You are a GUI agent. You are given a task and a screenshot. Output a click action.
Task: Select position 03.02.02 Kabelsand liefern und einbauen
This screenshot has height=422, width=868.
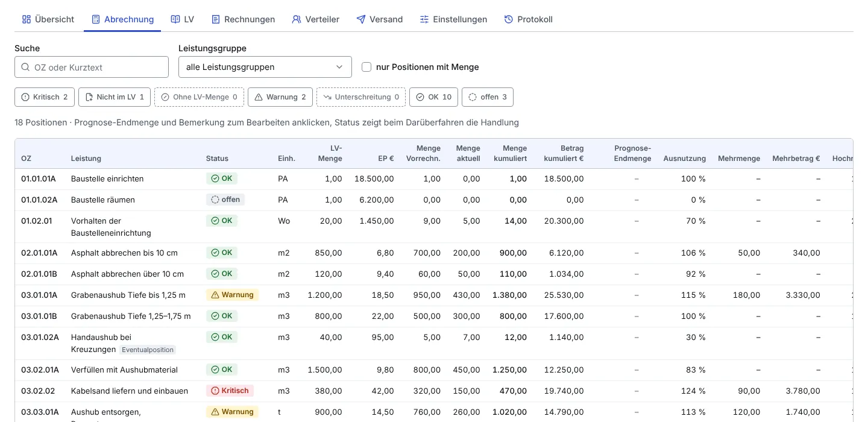tap(434, 391)
